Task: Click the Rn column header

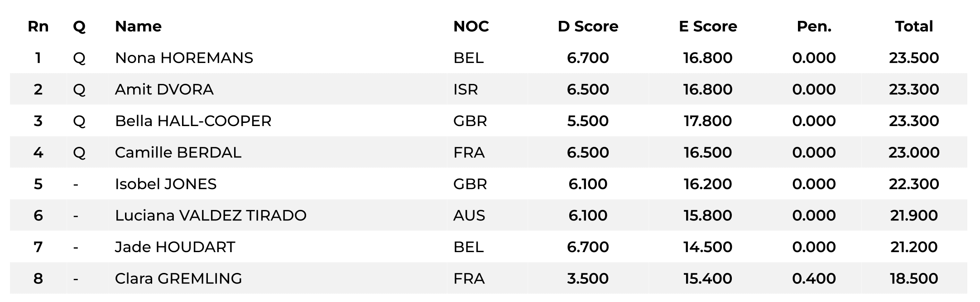Action: coord(38,26)
